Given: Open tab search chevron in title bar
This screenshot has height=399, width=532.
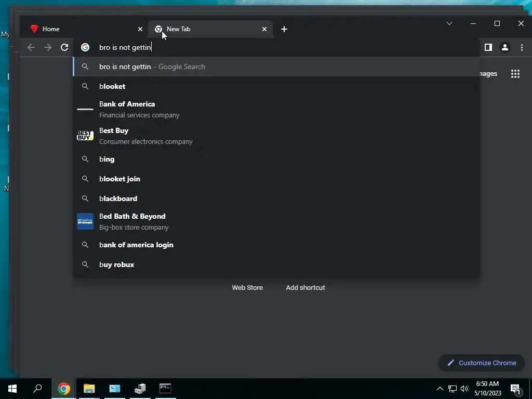Looking at the screenshot, I should click(449, 23).
